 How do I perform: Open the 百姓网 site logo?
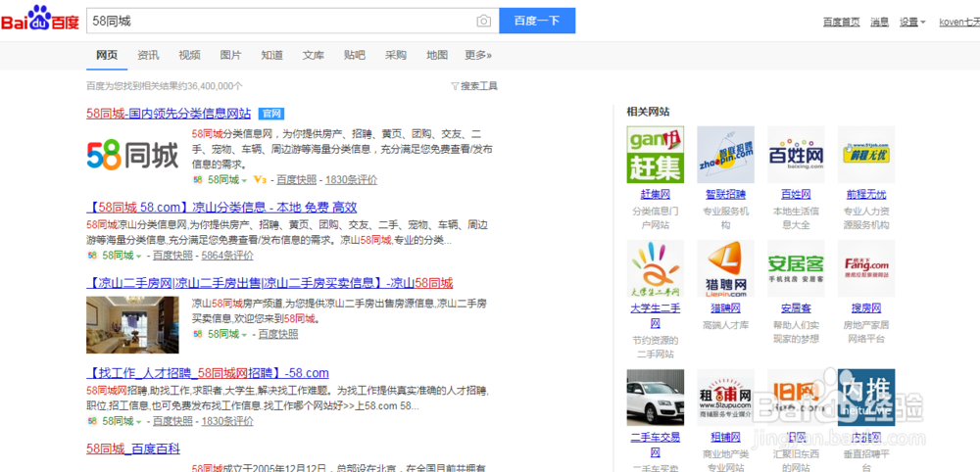[x=796, y=155]
